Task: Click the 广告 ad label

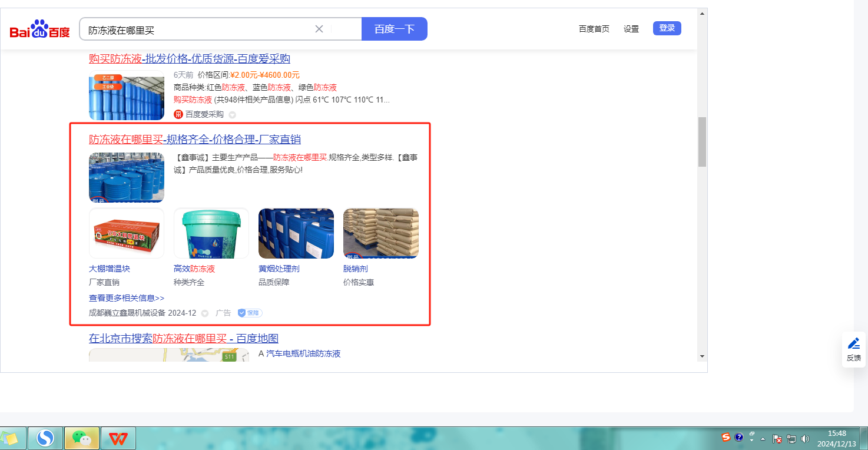Action: coord(223,313)
